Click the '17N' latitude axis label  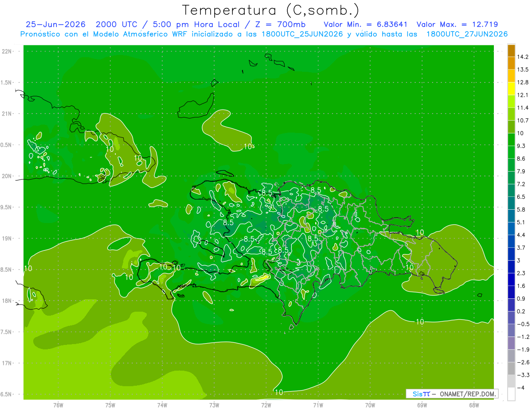[x=8, y=363]
